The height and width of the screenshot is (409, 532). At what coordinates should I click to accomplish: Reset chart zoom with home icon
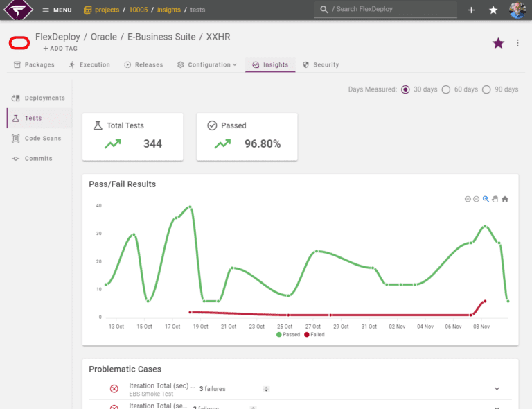pyautogui.click(x=505, y=199)
